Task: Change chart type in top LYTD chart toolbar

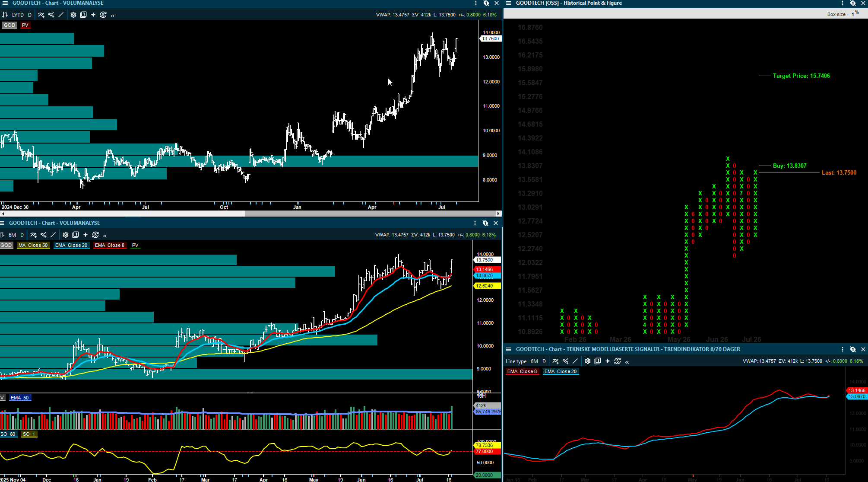Action: coord(5,15)
